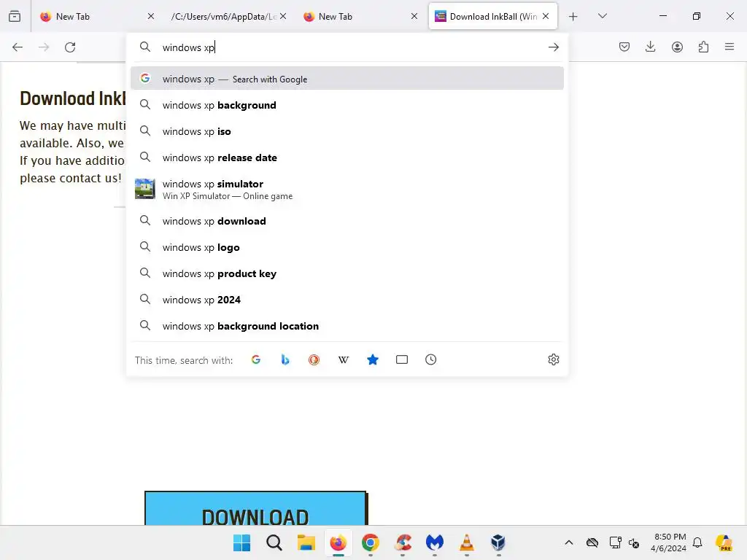This screenshot has width=747, height=560.
Task: Open the Windows Start button
Action: pos(242,542)
